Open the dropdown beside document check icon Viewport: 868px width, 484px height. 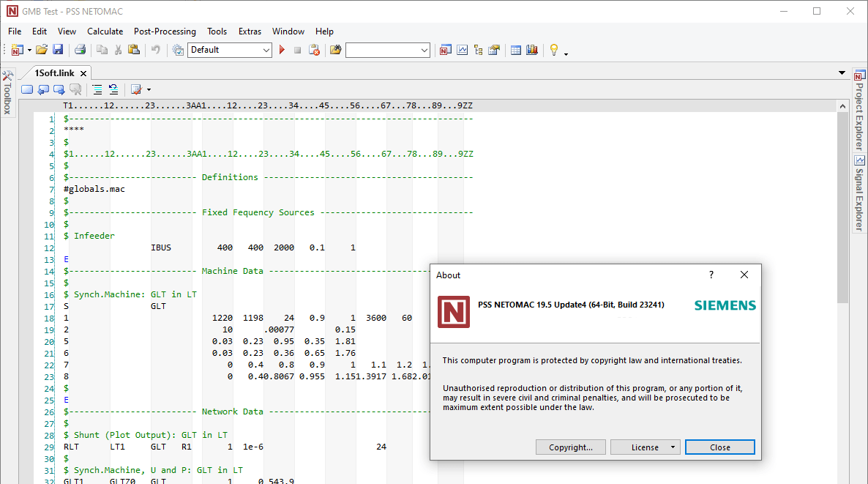coord(149,90)
